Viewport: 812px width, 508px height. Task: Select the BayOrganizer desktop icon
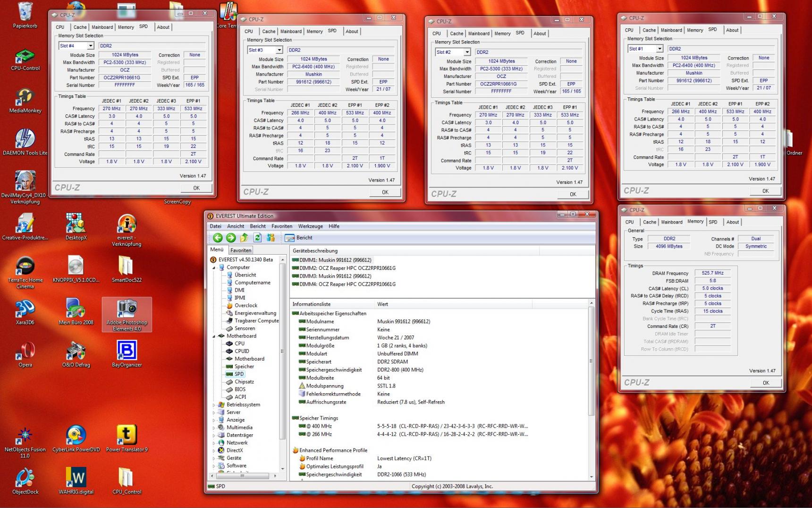coord(127,354)
